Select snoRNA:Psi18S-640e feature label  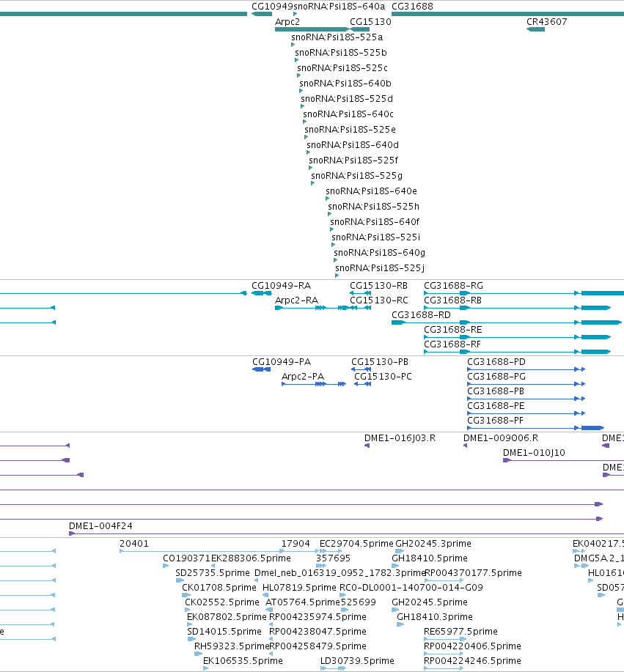click(372, 191)
